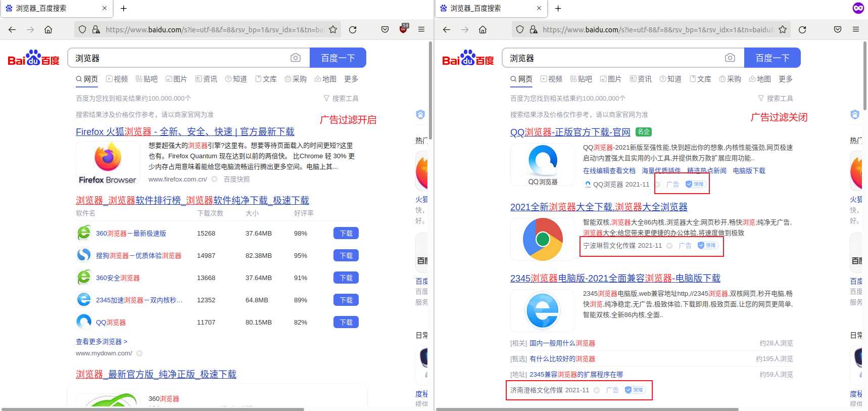Image resolution: width=868 pixels, height=411 pixels.
Task: Expand 搜索工具 in right Baidu window
Action: (776, 98)
